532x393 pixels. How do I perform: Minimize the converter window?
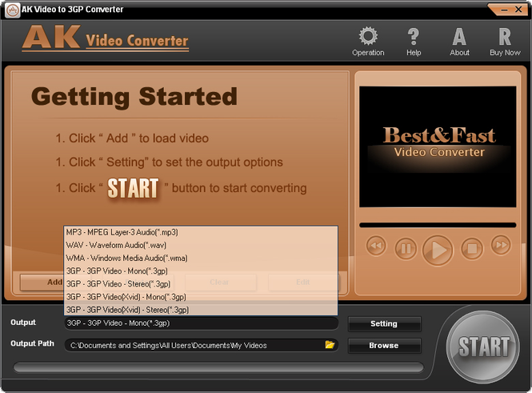point(505,10)
